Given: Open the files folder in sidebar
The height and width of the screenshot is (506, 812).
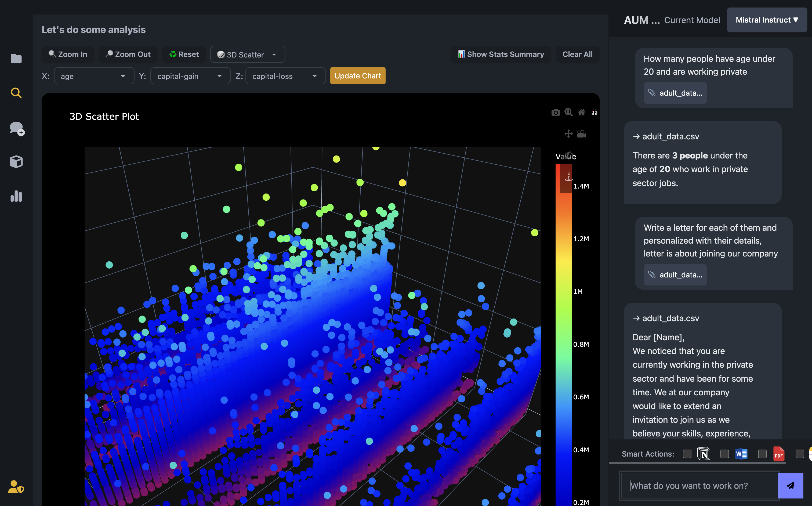Looking at the screenshot, I should [16, 59].
